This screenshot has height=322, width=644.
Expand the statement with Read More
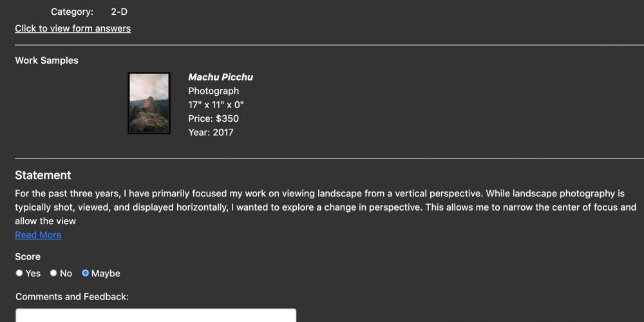click(38, 235)
